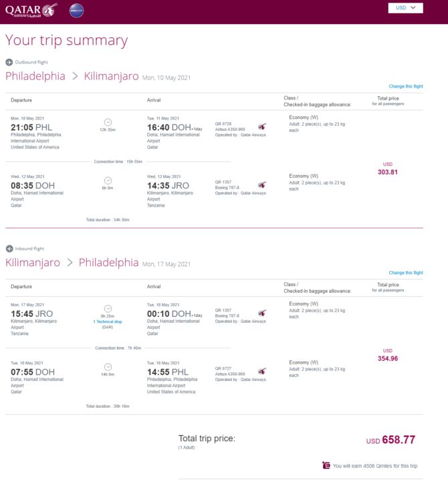
Task: Click the clock icon above 14h 0m
Action: 108,367
